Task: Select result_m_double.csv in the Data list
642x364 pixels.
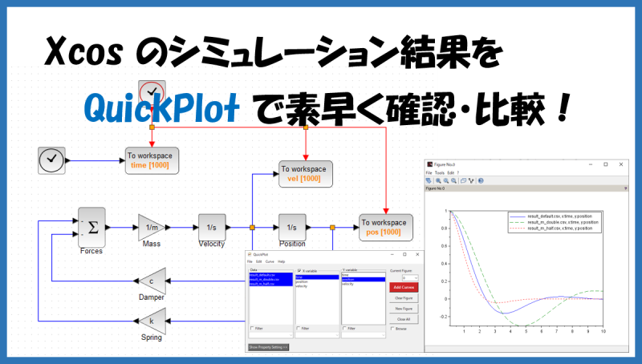Action: tap(271, 279)
